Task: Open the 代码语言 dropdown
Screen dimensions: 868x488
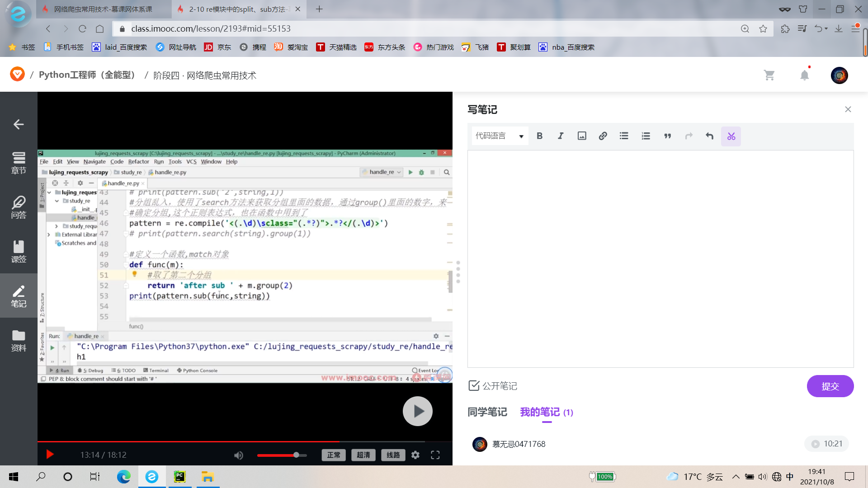Action: coord(500,136)
